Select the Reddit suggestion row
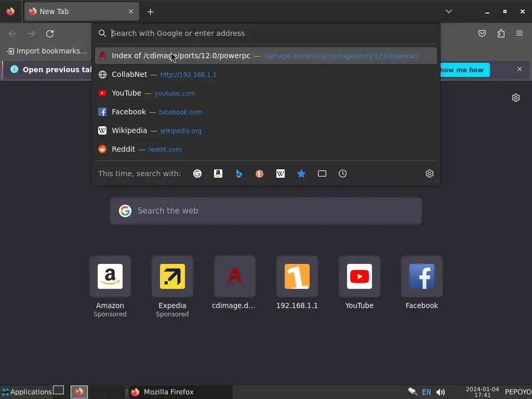This screenshot has height=399, width=532. (x=266, y=149)
